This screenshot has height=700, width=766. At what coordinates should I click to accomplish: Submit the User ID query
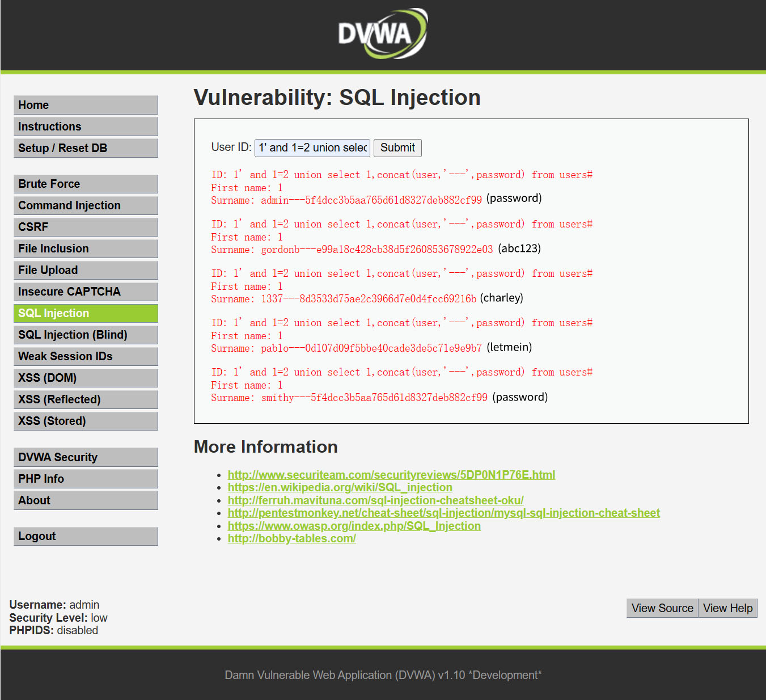[397, 147]
